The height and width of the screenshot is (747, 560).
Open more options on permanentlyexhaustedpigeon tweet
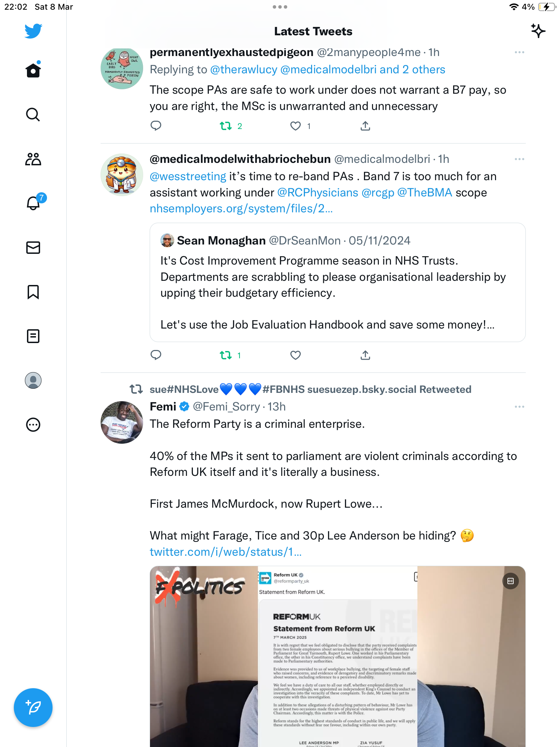519,52
